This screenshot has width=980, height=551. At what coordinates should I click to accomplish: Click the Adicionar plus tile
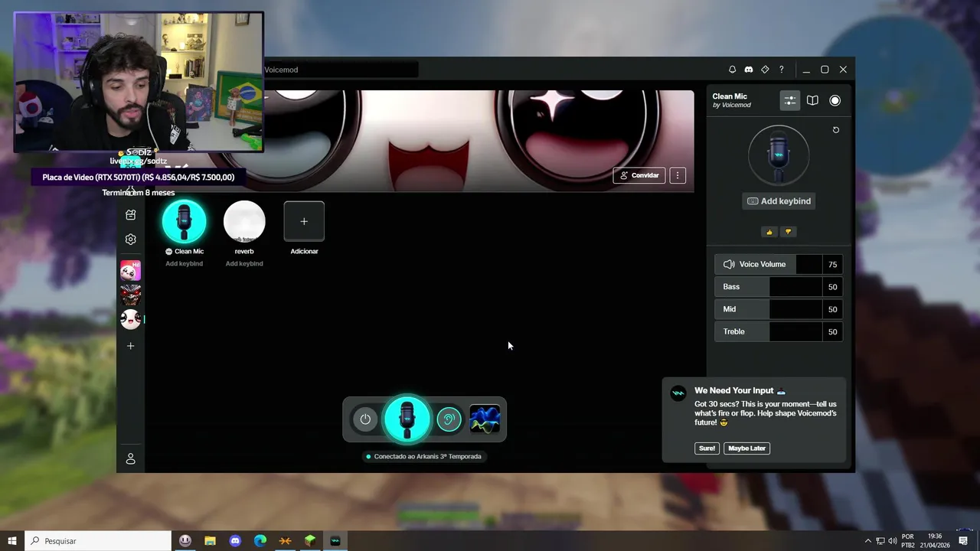(x=304, y=221)
